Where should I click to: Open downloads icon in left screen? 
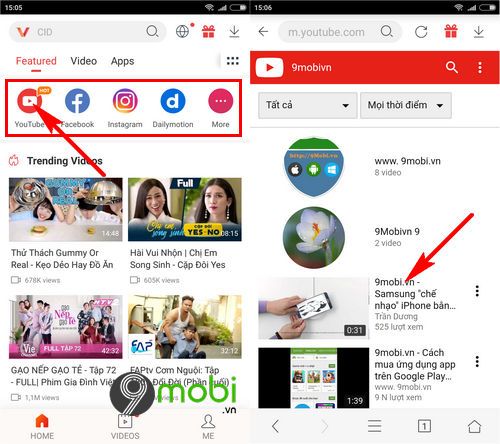point(234,32)
